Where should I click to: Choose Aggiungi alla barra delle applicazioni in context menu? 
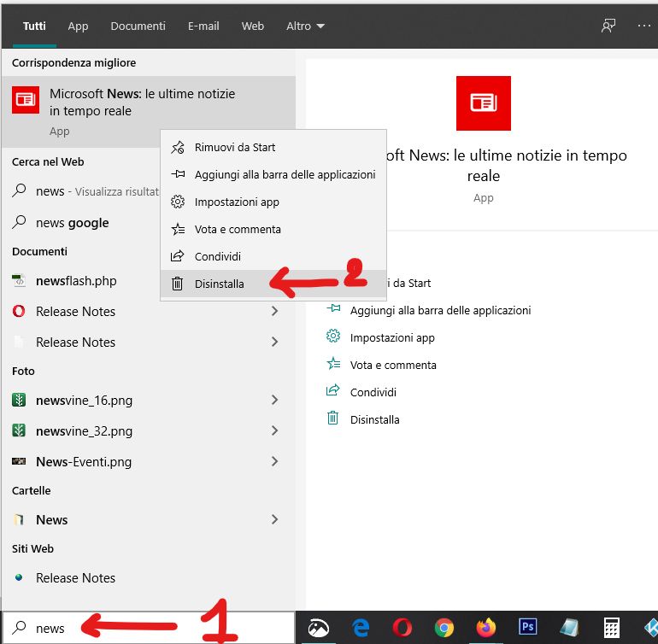click(x=273, y=174)
